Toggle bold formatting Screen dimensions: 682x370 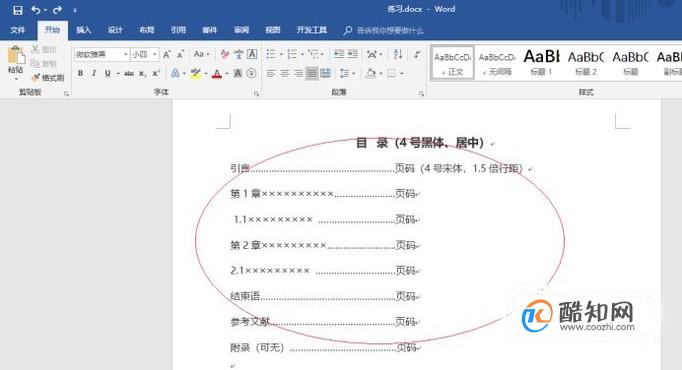point(80,73)
